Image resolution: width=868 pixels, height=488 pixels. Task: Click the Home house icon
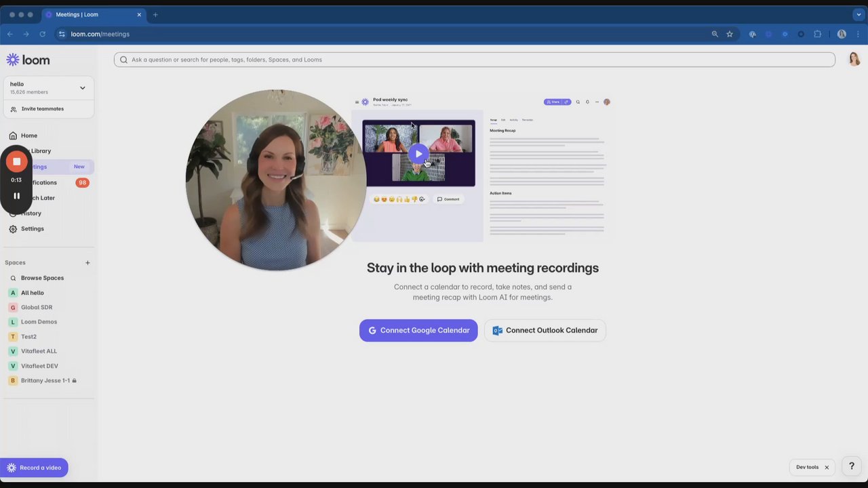12,136
